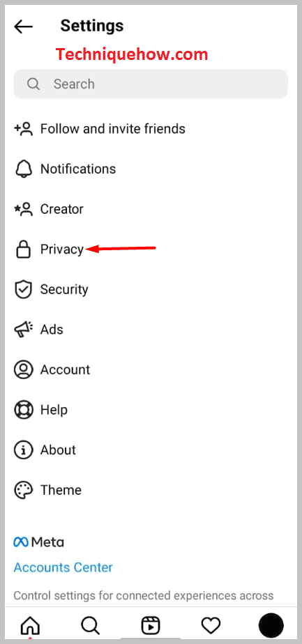Screen dimensions: 302x644
Task: Tap the Notifications bell icon
Action: [x=23, y=169]
